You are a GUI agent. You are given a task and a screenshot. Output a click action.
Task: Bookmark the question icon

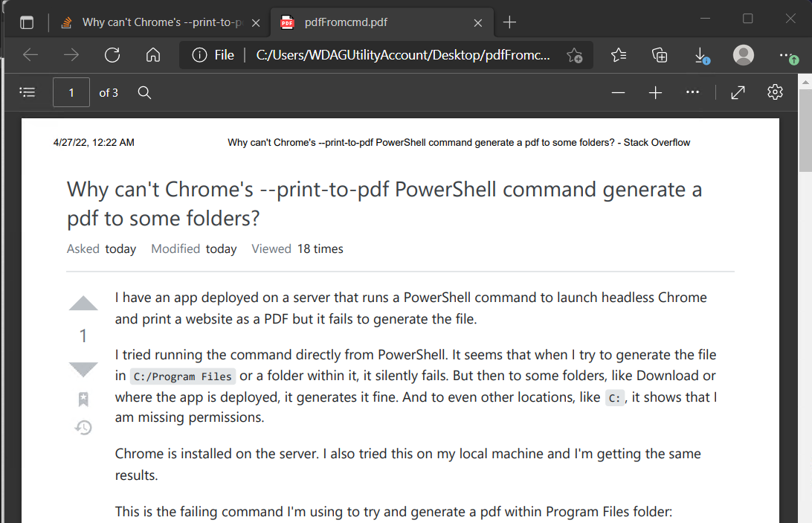click(x=83, y=399)
